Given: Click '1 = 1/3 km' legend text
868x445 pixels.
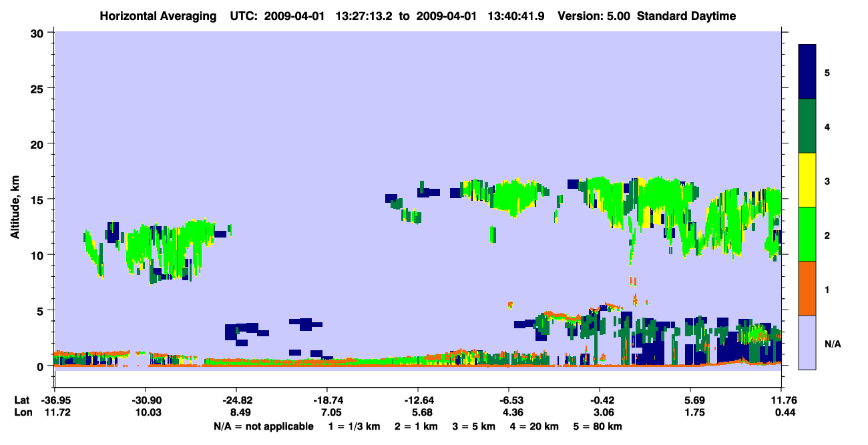Looking at the screenshot, I should pyautogui.click(x=355, y=426).
